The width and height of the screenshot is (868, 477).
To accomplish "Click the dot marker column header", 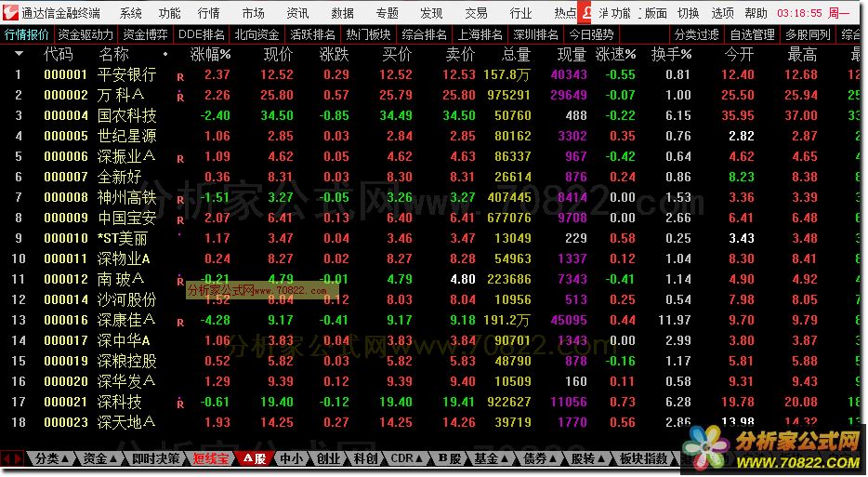I will 165,54.
